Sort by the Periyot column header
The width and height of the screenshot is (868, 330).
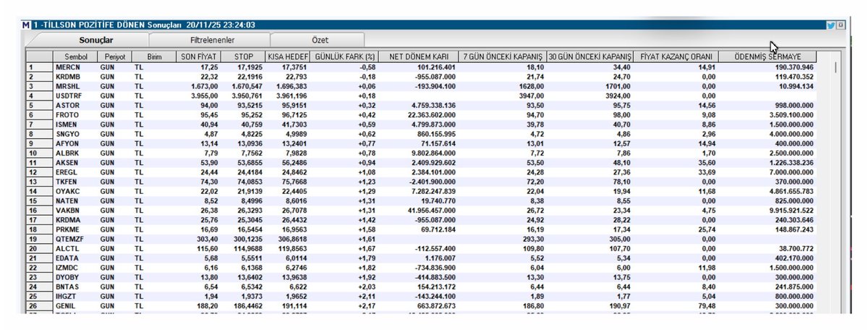point(115,56)
